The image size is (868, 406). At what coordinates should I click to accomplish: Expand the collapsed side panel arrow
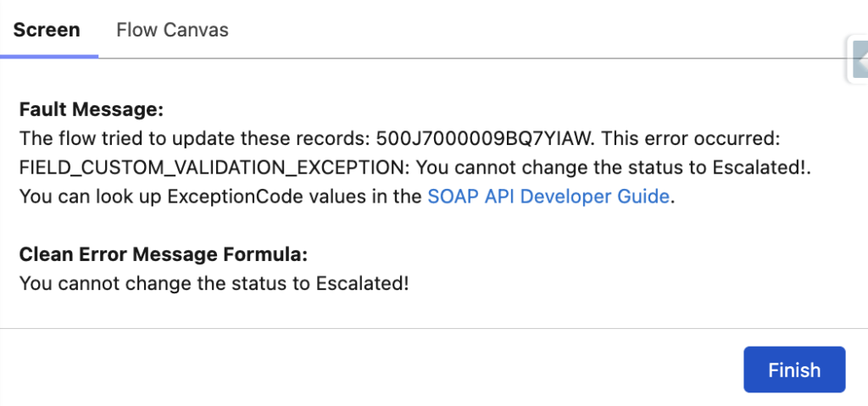click(x=860, y=59)
